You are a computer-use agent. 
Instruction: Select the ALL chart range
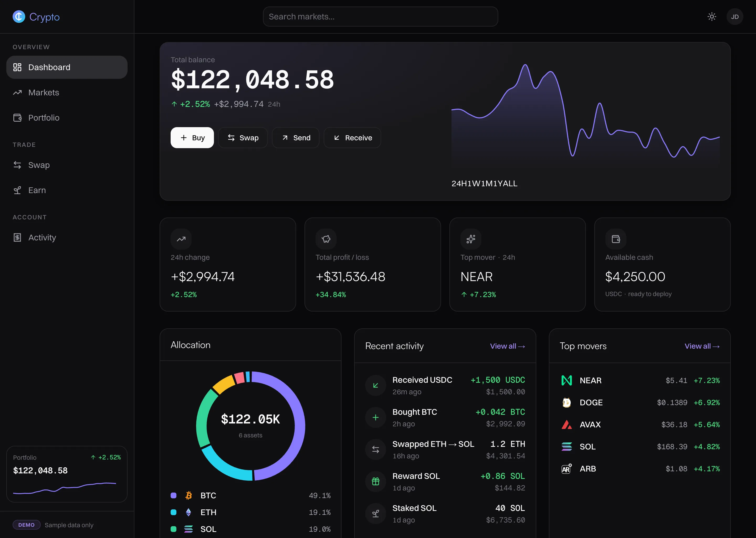[510, 184]
